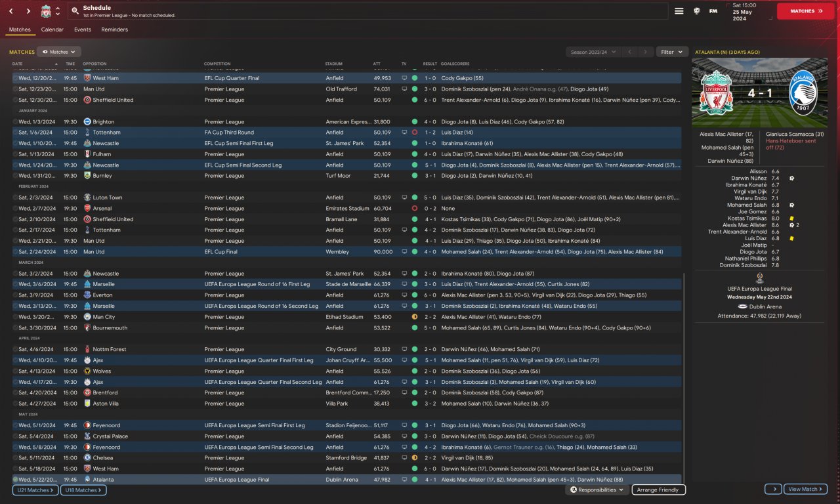The width and height of the screenshot is (840, 504).
Task: Open the Filter dropdown
Action: [672, 52]
